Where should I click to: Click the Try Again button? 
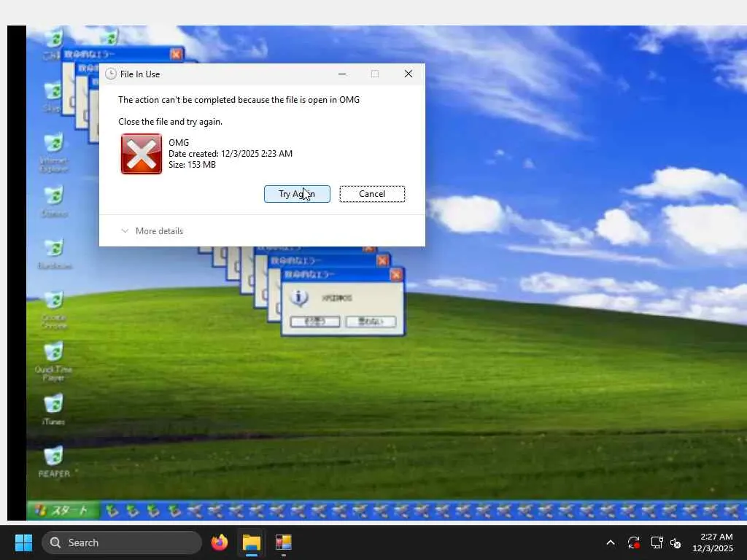(297, 194)
